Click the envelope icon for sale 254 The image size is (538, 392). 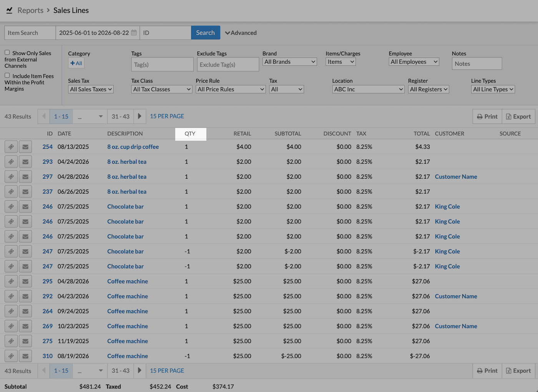point(25,147)
